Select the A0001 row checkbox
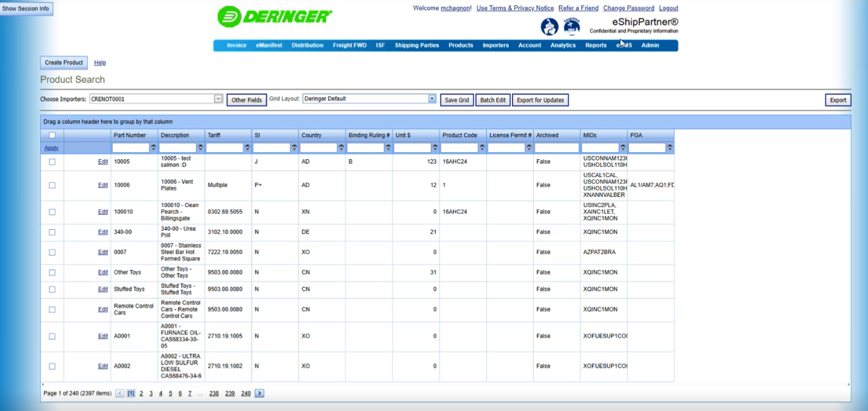Screen dimensions: 868x411 click(x=52, y=336)
